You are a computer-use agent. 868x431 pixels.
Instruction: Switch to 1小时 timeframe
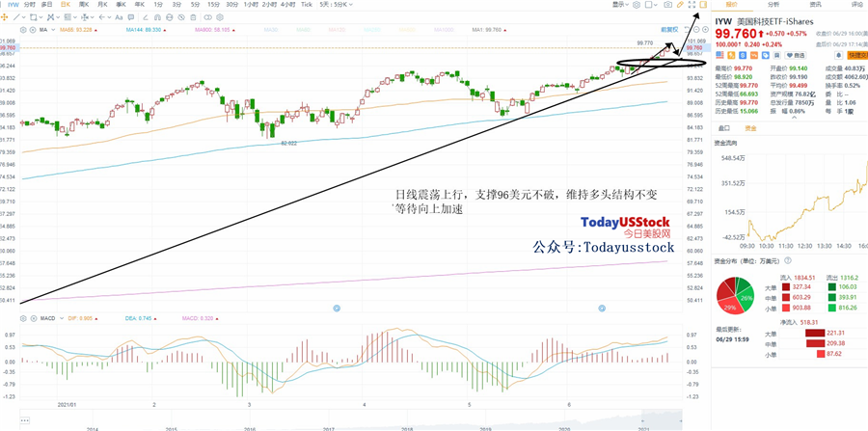click(x=251, y=5)
